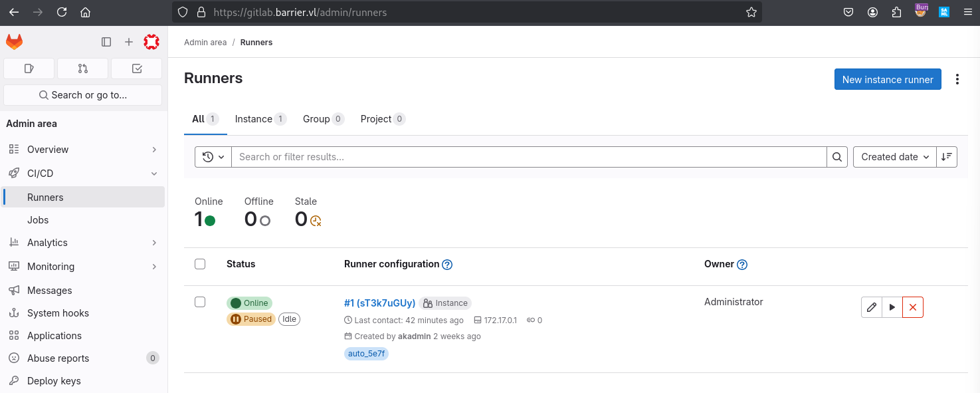Resume runner #1 with play icon
Viewport: 980px width, 393px height.
coord(892,307)
